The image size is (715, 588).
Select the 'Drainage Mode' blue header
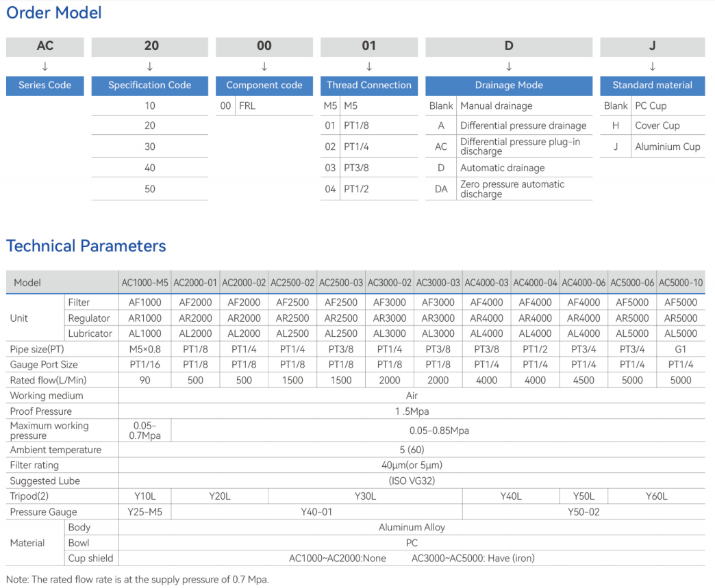click(x=509, y=86)
